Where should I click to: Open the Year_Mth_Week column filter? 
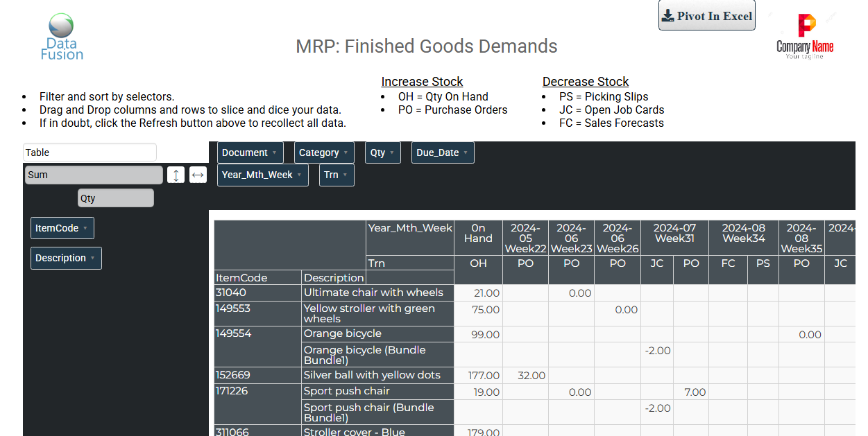tap(262, 175)
